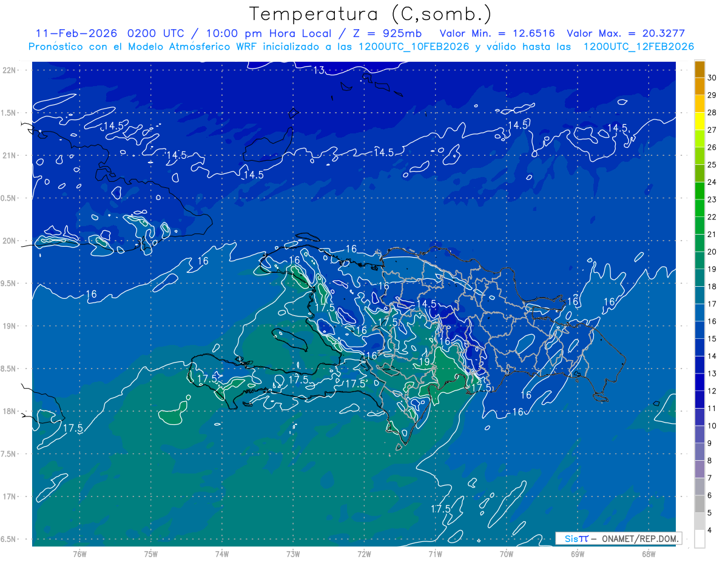This screenshot has width=728, height=562.
Task: Click the '69W' longitude axis label
Action: click(x=578, y=554)
